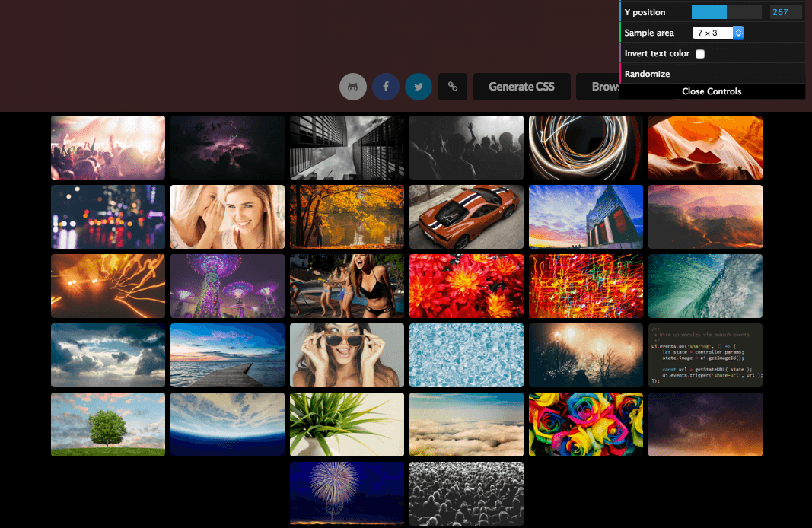812x528 pixels.
Task: Choose the woman with sunglasses thumbnail
Action: (347, 355)
